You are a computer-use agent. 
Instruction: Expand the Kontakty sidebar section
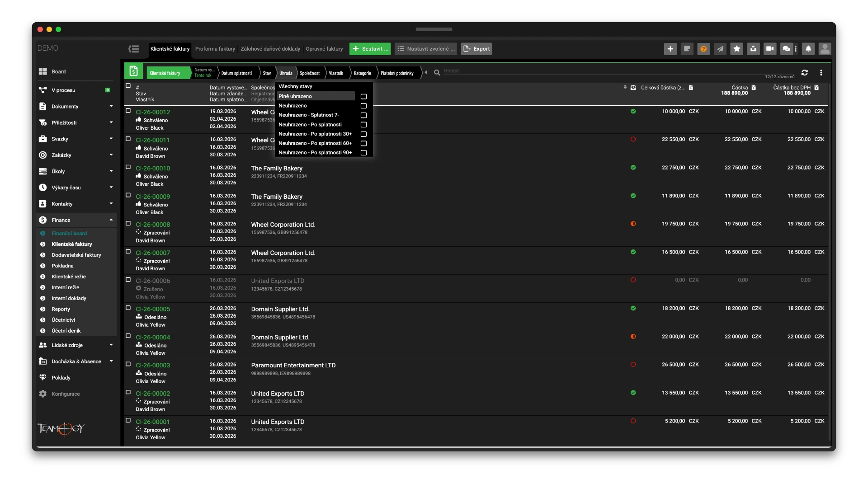[x=111, y=204]
